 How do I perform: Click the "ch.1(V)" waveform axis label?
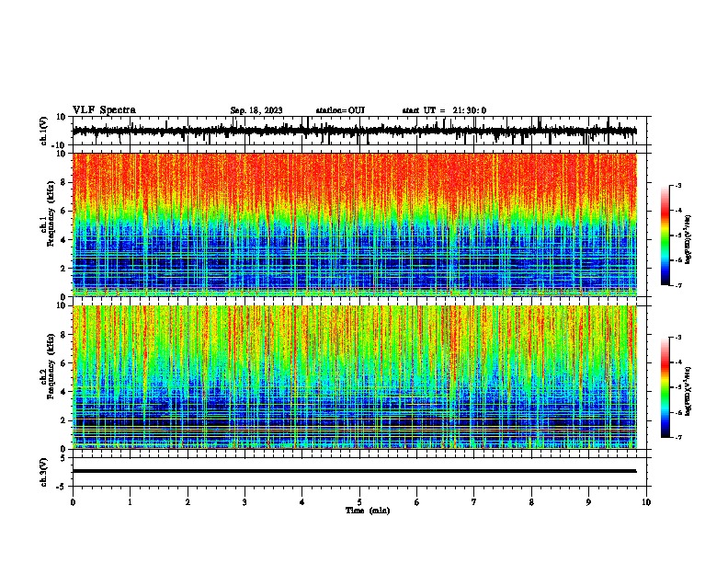click(44, 131)
